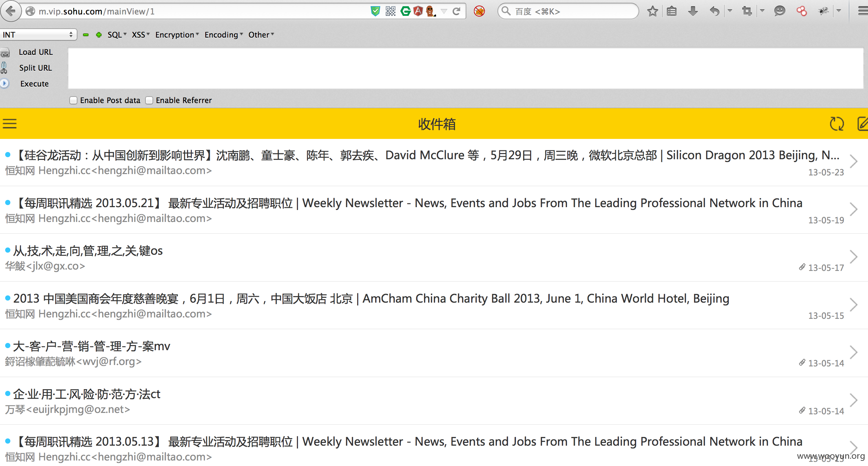Viewport: 868px width, 466px height.
Task: Click the green plus HackBar icon
Action: [99, 35]
